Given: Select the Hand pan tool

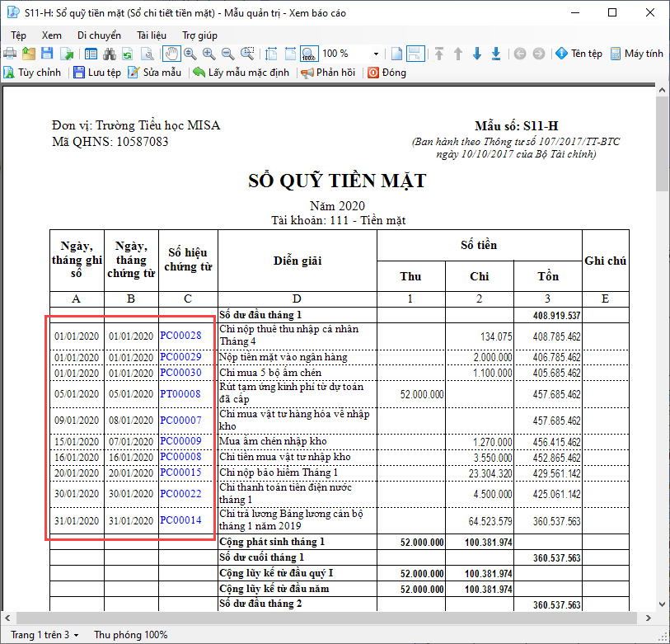Looking at the screenshot, I should click(x=171, y=54).
